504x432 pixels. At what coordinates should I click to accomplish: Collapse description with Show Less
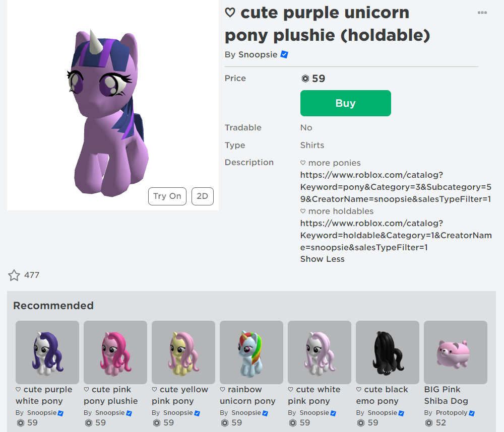tap(322, 259)
